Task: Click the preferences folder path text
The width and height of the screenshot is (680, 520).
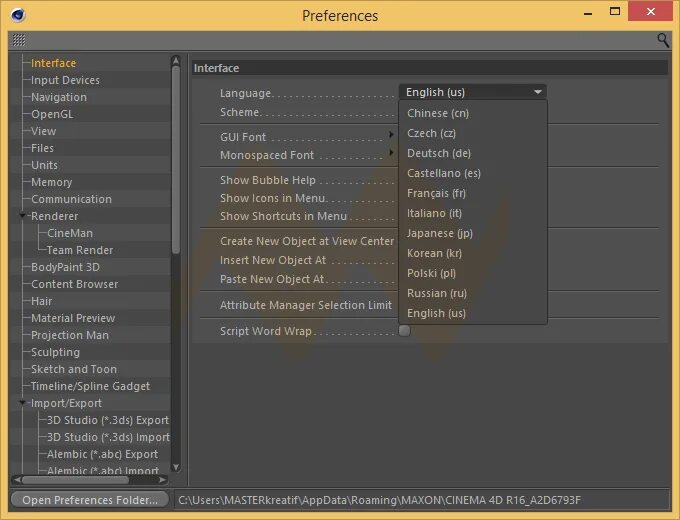Action: pos(379,500)
